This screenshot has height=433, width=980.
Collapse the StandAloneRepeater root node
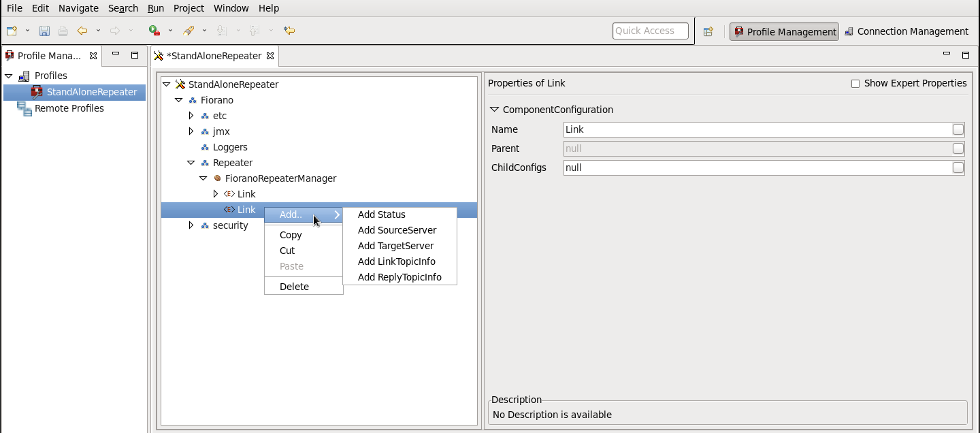167,84
